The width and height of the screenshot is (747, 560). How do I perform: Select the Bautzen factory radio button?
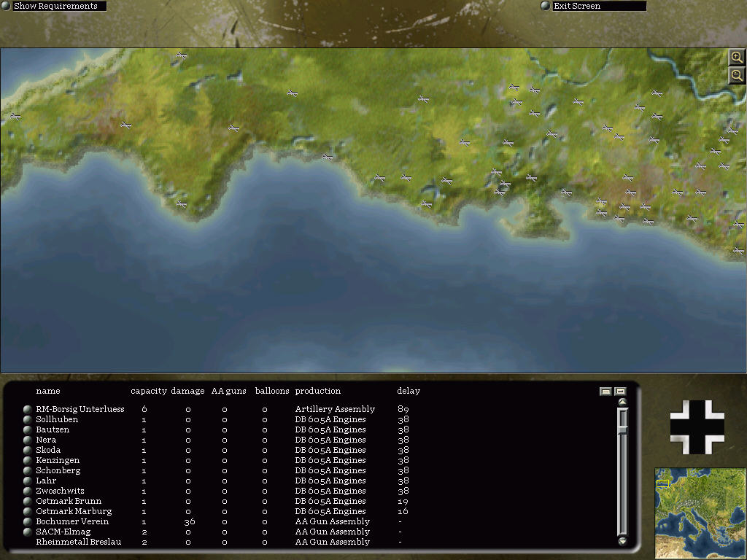[27, 429]
